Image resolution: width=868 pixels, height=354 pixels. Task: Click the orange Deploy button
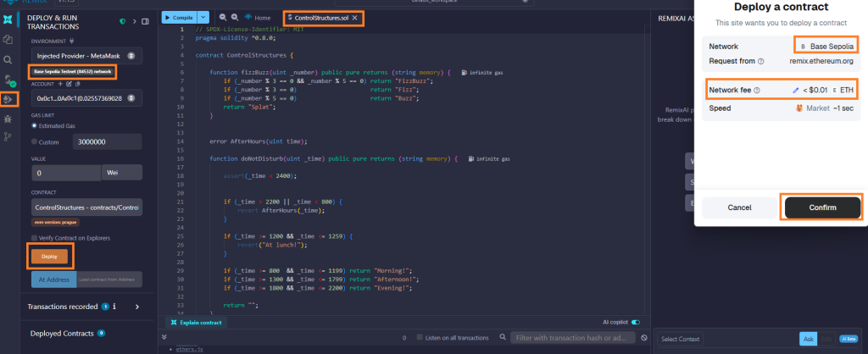[x=49, y=256]
